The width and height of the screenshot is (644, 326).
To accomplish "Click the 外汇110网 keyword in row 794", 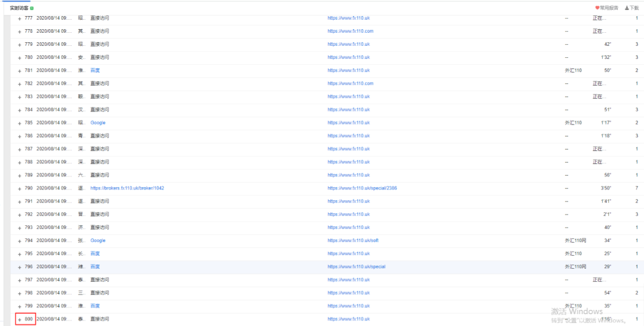I will pos(575,241).
